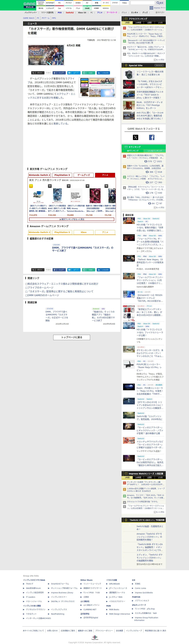The width and height of the screenshot is (189, 644).
Task: Open 全カテゴリ in the navigation bar
Action: coord(160,13)
